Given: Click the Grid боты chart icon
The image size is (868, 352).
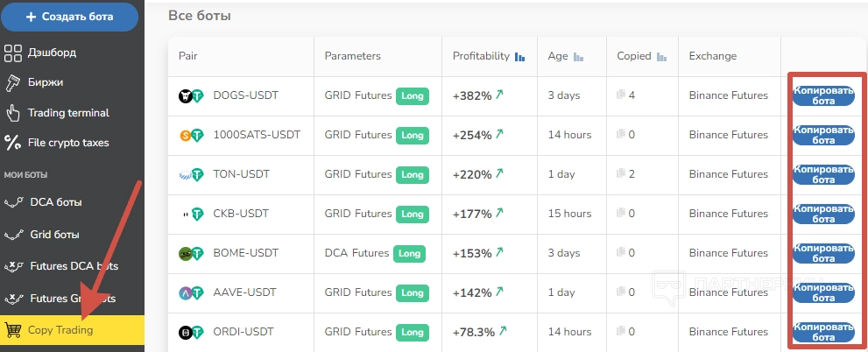Looking at the screenshot, I should [13, 235].
